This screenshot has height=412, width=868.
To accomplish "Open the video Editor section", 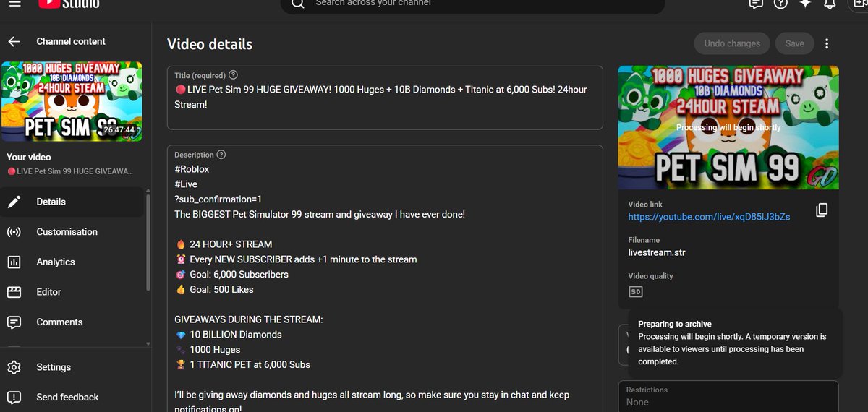I will coord(72,292).
